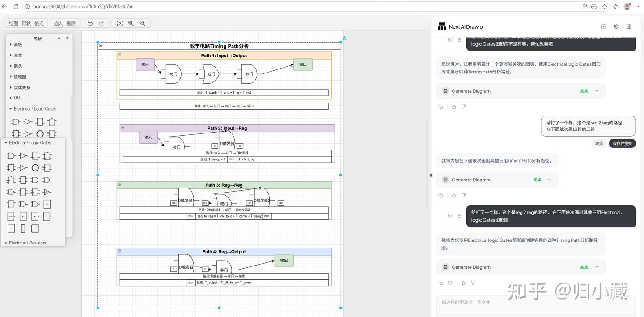Image resolution: width=644 pixels, height=317 pixels.
Task: Fit the diagram to the page view
Action: click(x=119, y=23)
